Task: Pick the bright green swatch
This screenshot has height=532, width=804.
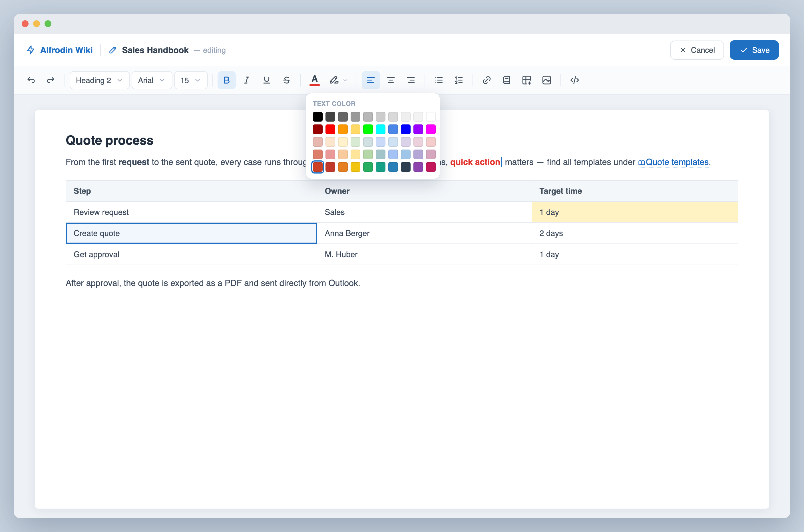Action: [368, 129]
